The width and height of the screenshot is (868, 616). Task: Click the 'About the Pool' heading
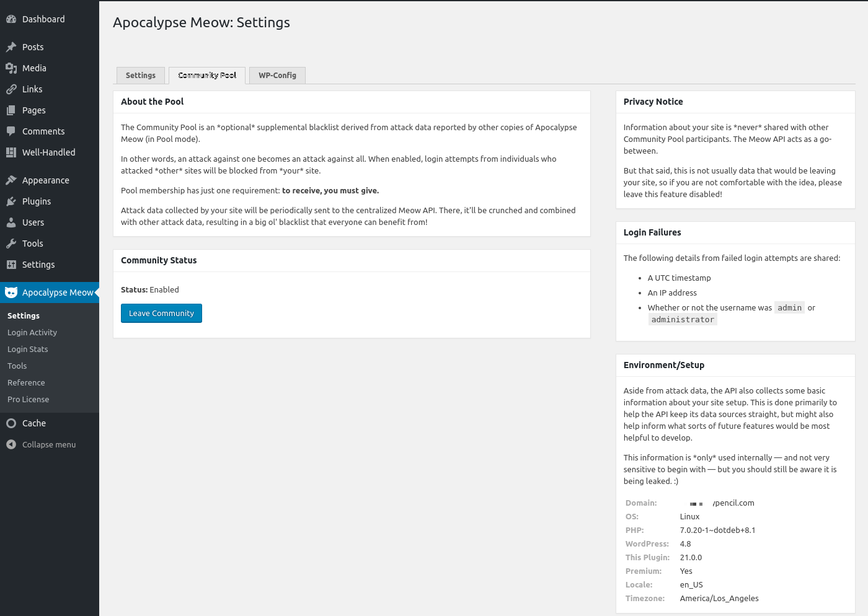pos(153,102)
